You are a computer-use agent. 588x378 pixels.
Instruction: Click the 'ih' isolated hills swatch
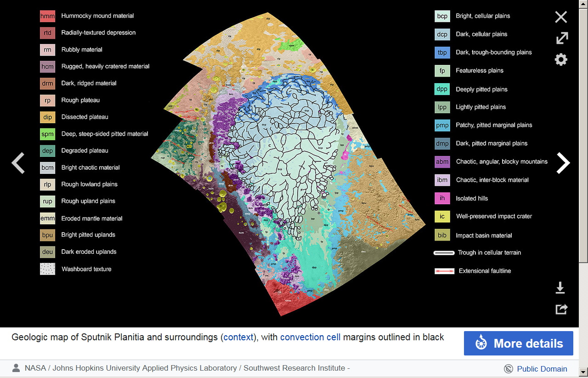pyautogui.click(x=442, y=199)
